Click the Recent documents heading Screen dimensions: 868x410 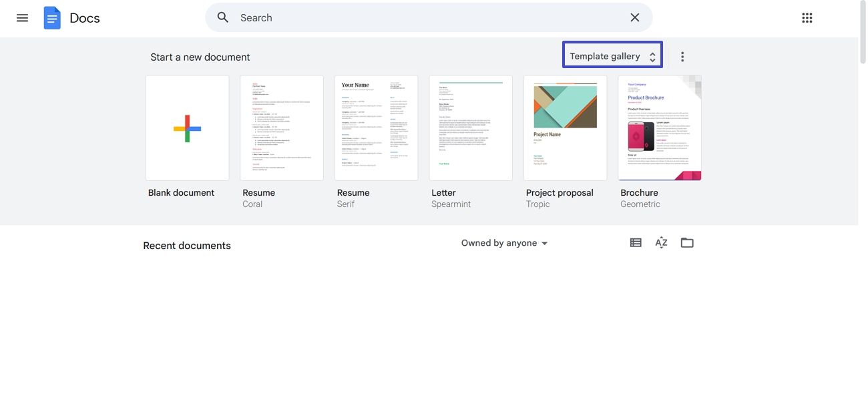click(x=187, y=245)
